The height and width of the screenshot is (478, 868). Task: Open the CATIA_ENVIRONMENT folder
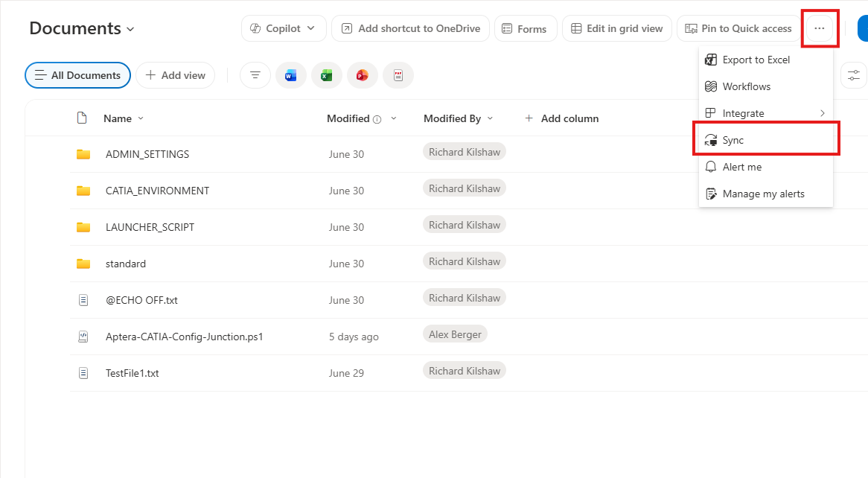(157, 191)
